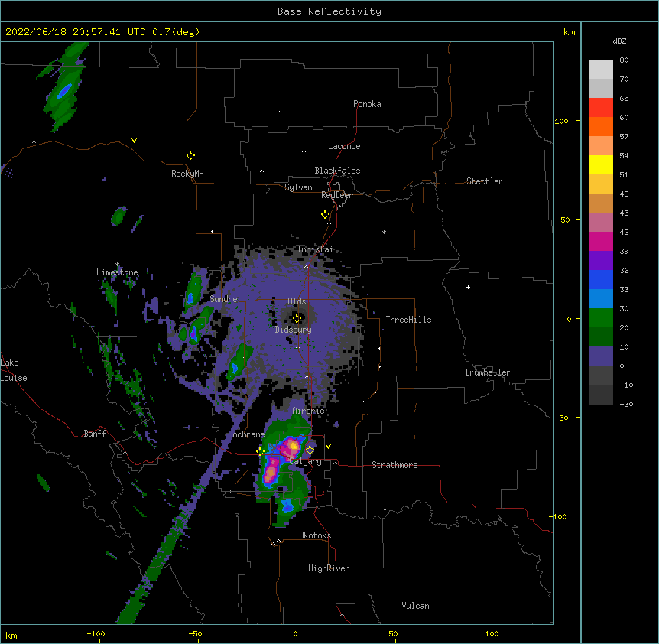
Task: Click the Airdrie label
Action: coord(309,411)
